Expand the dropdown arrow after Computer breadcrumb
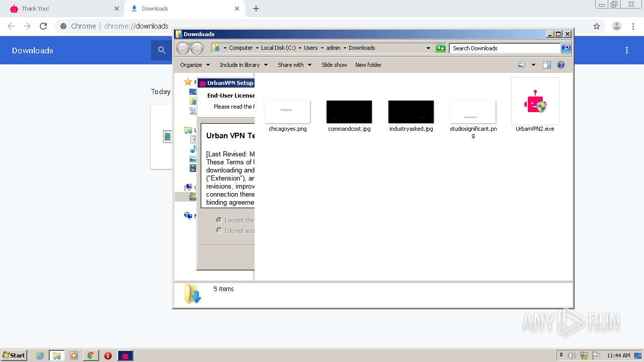This screenshot has height=362, width=644. 257,48
